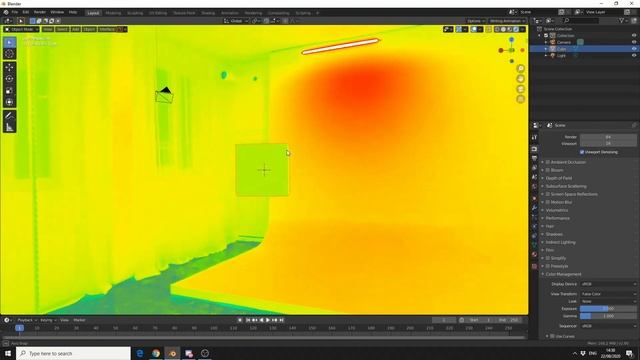The width and height of the screenshot is (640, 360).
Task: Switch to Solid viewport shading
Action: coord(503,29)
